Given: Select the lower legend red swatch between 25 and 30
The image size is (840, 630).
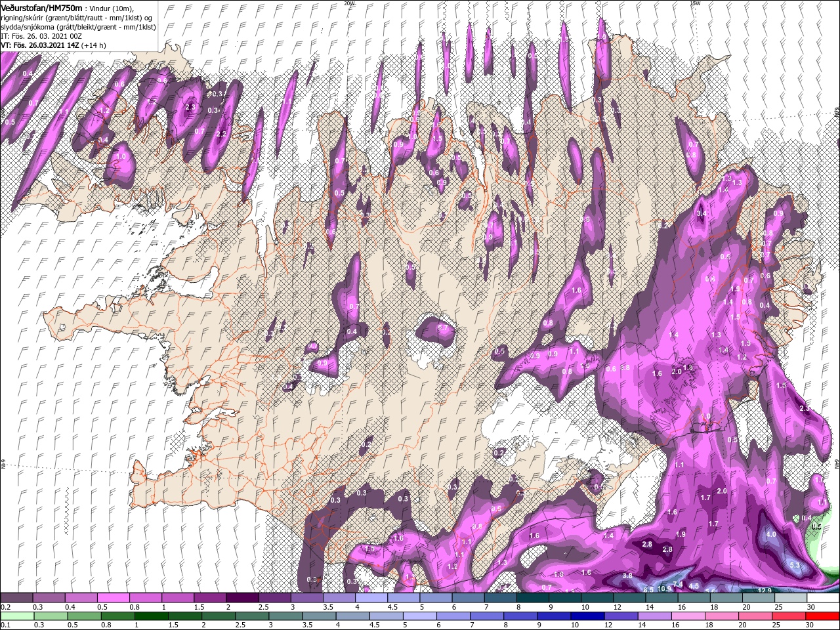Looking at the screenshot, I should click(x=788, y=616).
